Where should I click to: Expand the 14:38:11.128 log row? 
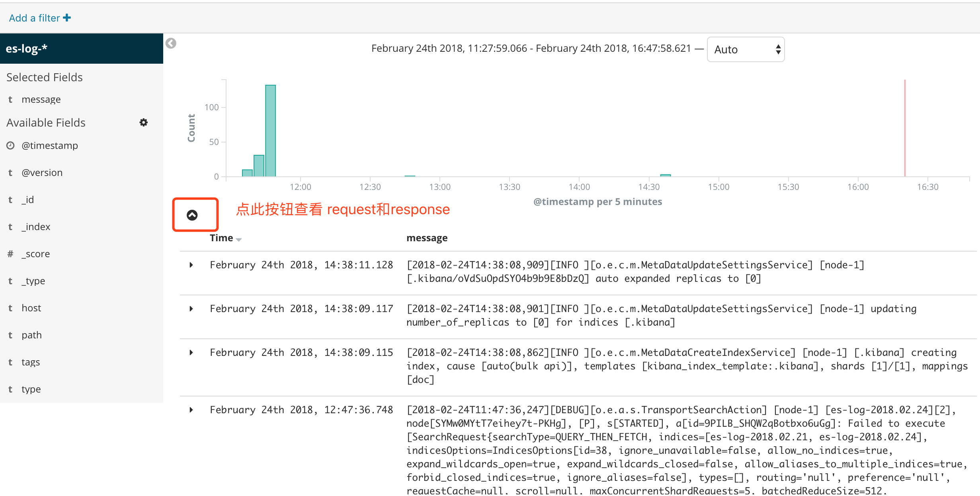[x=191, y=265]
